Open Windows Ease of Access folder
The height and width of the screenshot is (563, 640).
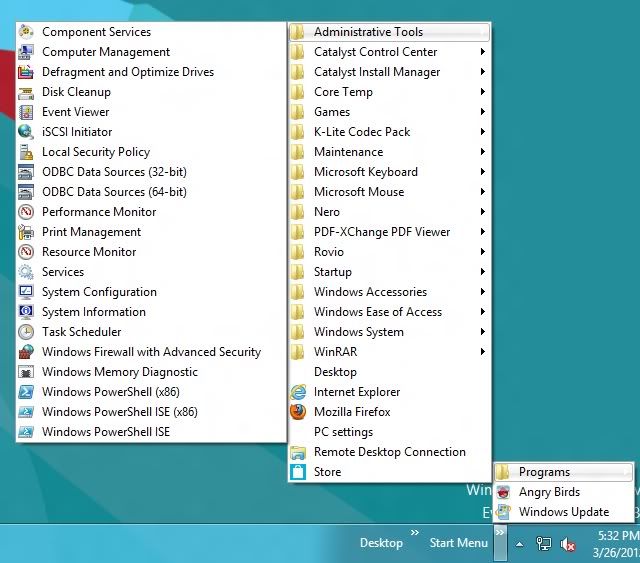click(389, 312)
